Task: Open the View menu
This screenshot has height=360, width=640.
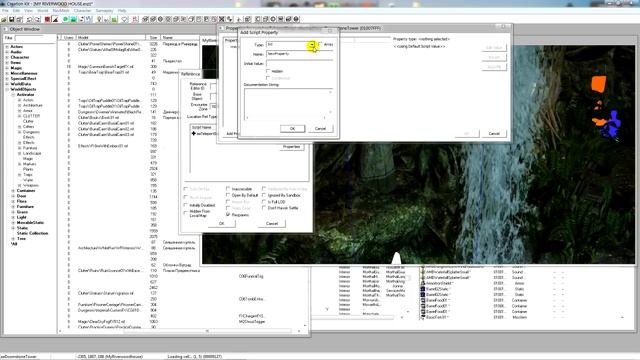Action: (x=29, y=11)
